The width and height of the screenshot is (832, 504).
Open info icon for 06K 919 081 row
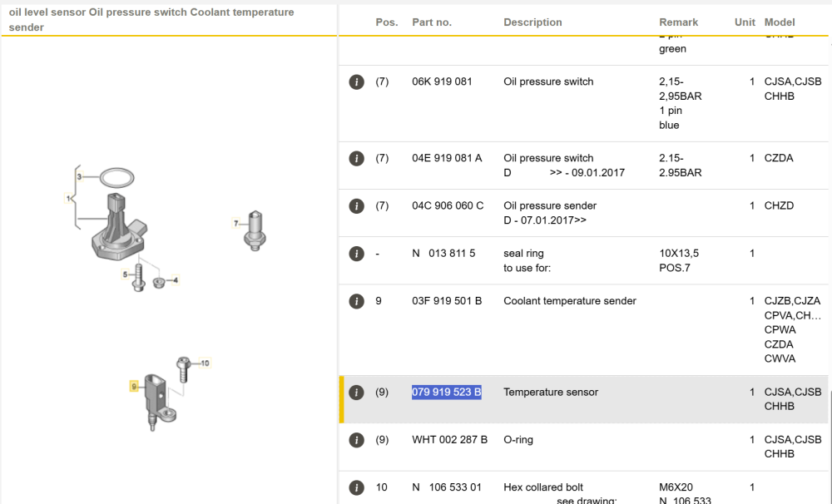pos(356,82)
